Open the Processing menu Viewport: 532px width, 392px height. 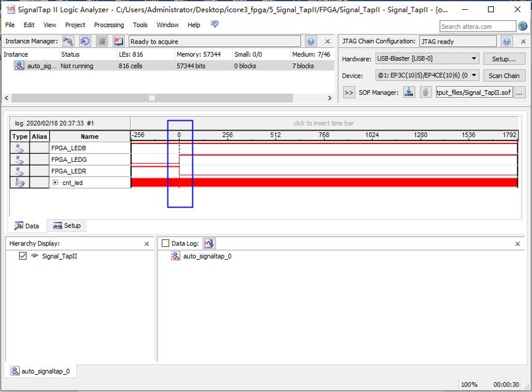pyautogui.click(x=109, y=25)
